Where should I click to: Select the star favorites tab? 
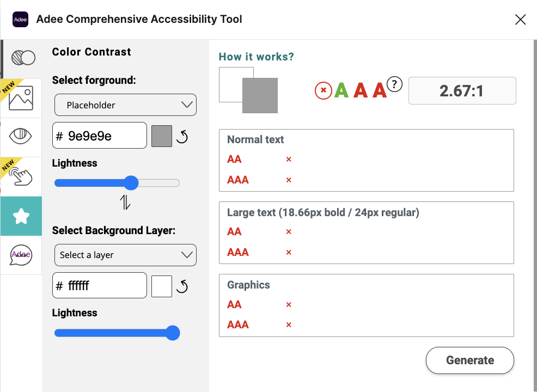pyautogui.click(x=21, y=216)
